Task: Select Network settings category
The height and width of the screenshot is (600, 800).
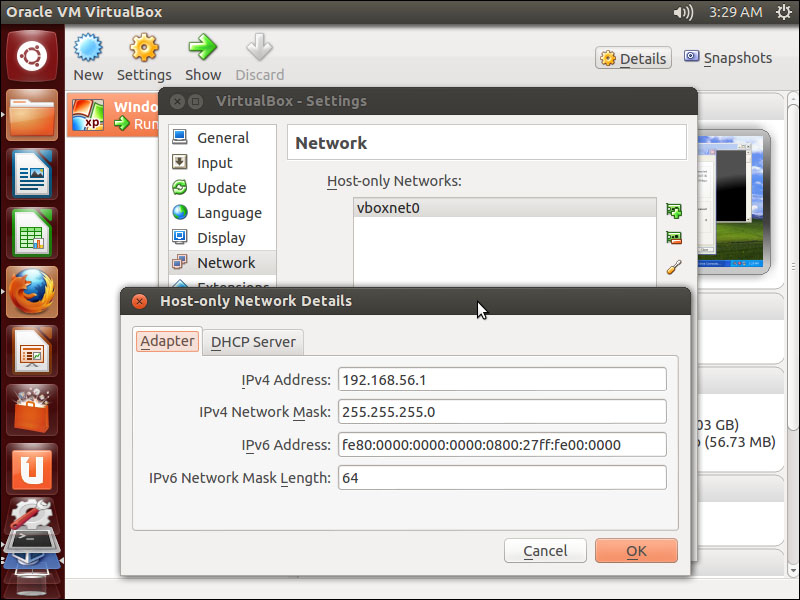Action: point(222,263)
